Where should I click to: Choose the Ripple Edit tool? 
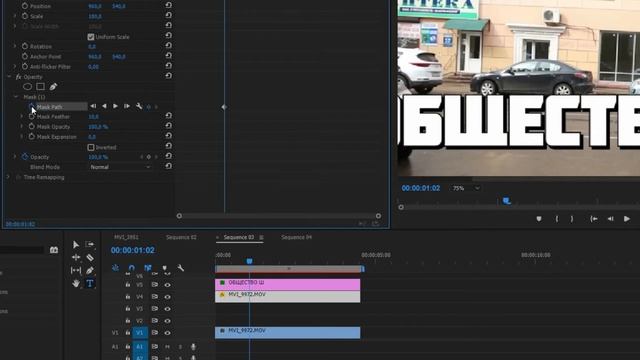pos(76,258)
